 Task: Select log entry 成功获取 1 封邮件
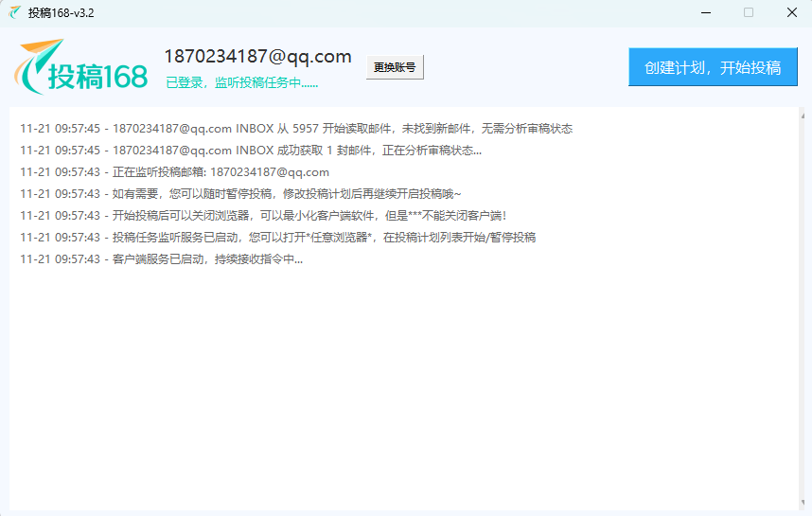point(250,151)
